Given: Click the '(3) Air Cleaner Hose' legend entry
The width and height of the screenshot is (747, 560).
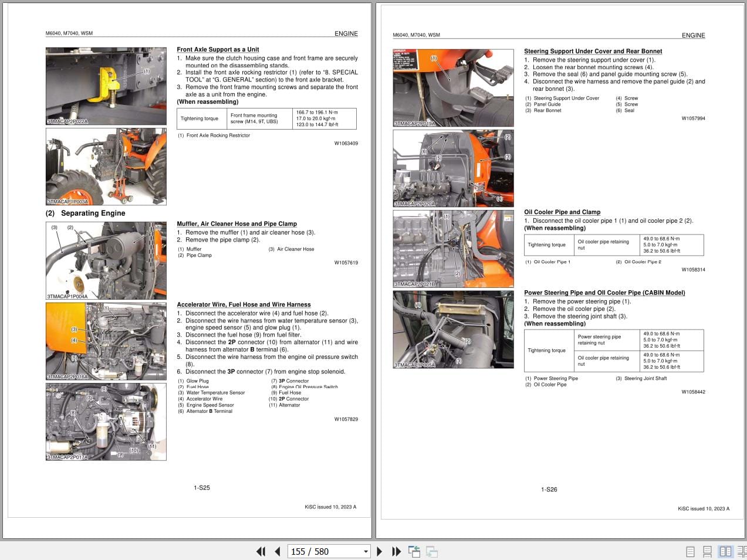Looking at the screenshot, I should point(291,249).
